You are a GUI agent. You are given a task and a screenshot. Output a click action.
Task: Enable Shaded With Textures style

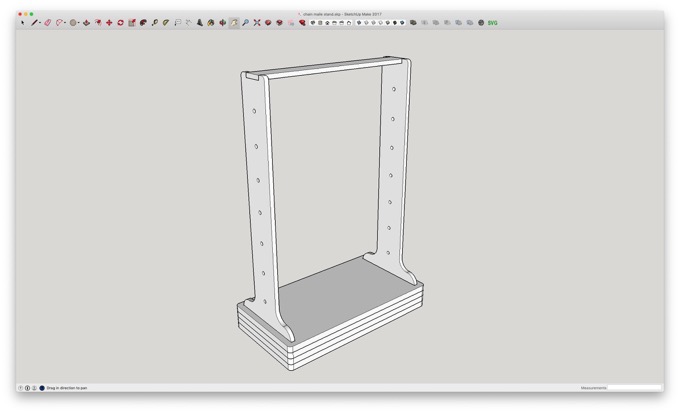pos(395,23)
